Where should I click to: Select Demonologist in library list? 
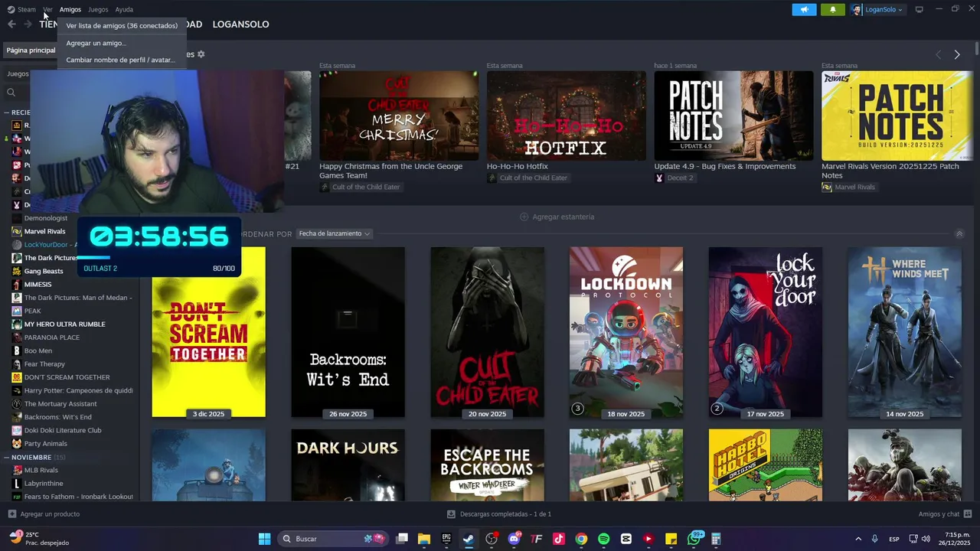tap(46, 218)
